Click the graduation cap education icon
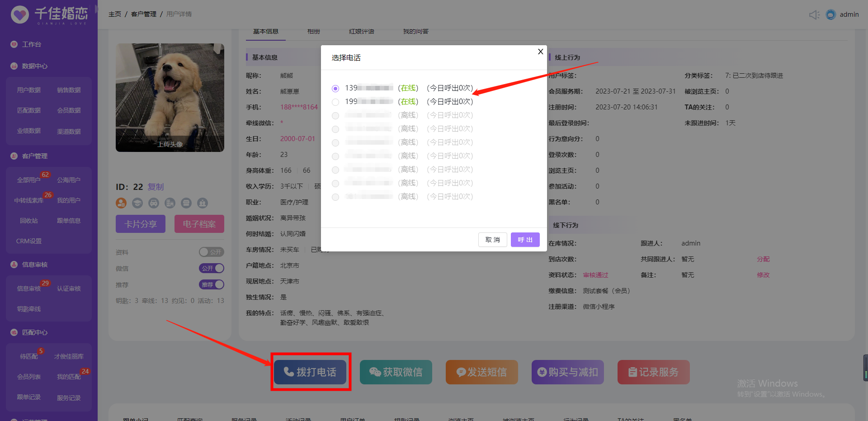 (x=137, y=203)
